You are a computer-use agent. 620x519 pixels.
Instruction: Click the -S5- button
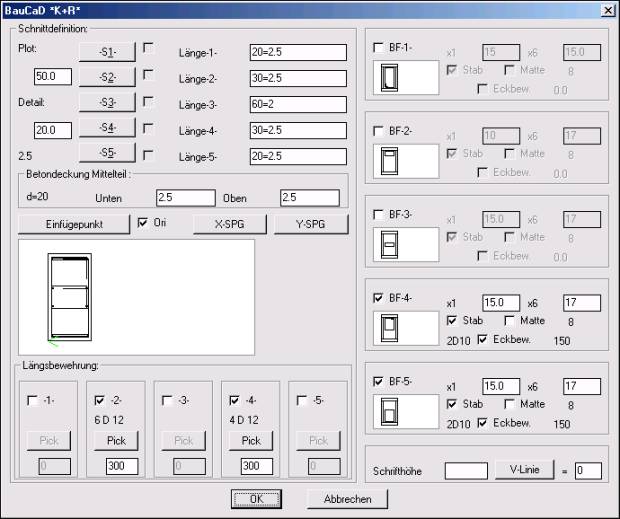coord(107,153)
